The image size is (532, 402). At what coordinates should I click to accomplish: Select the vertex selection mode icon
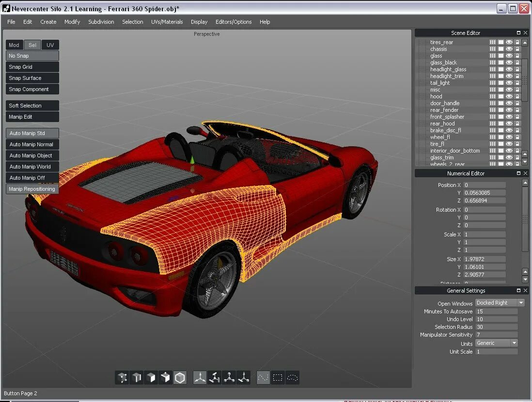tap(122, 378)
